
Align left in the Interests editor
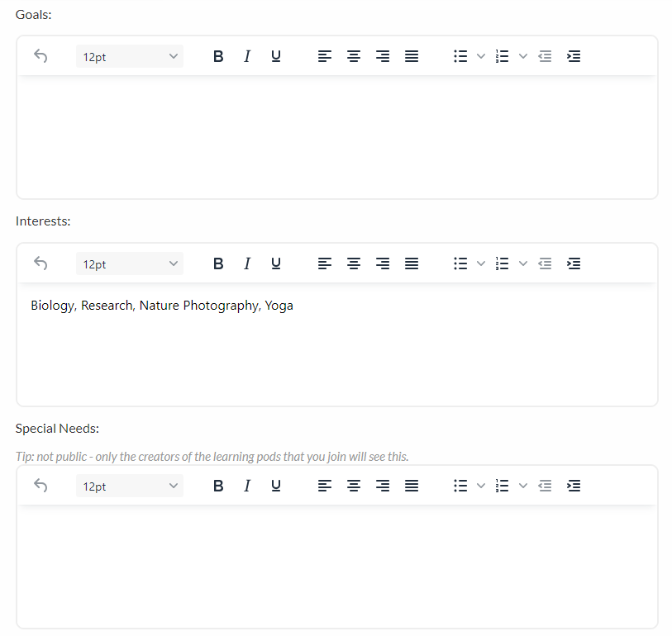[x=325, y=263]
